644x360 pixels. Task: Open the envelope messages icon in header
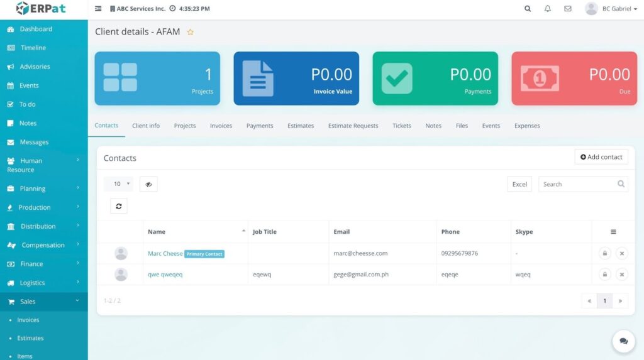pos(567,9)
